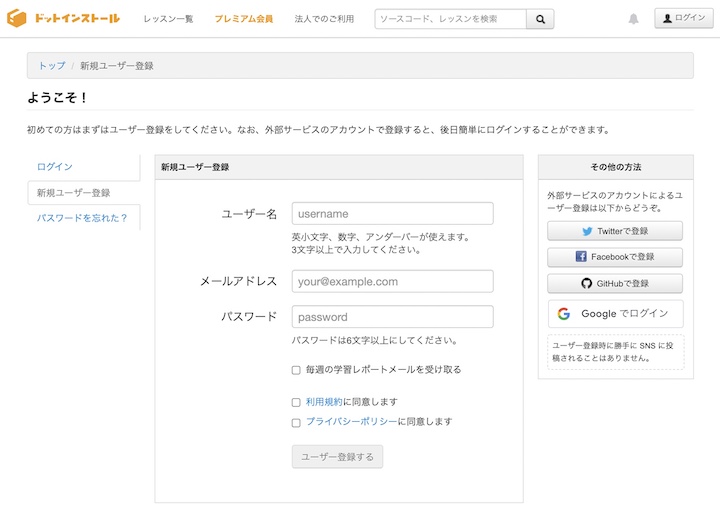Check the プライバシーポリシー agreement box
Screen dimensions: 720x511
[296, 423]
